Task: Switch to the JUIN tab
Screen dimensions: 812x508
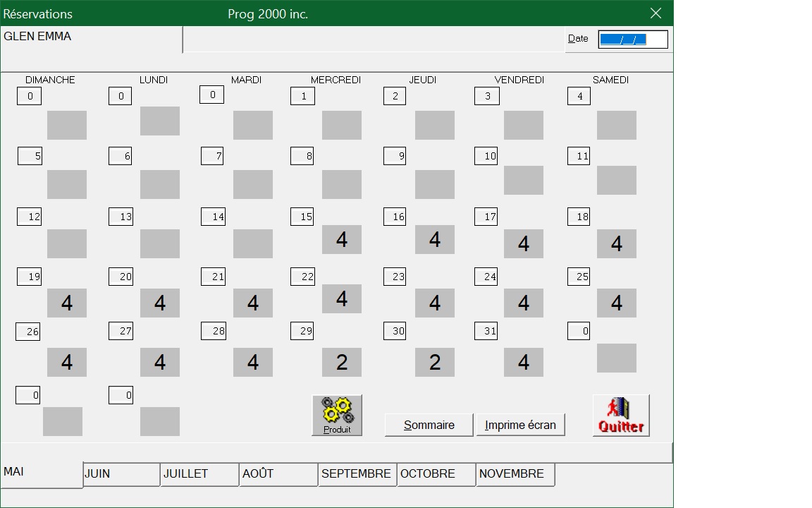Action: pos(121,474)
